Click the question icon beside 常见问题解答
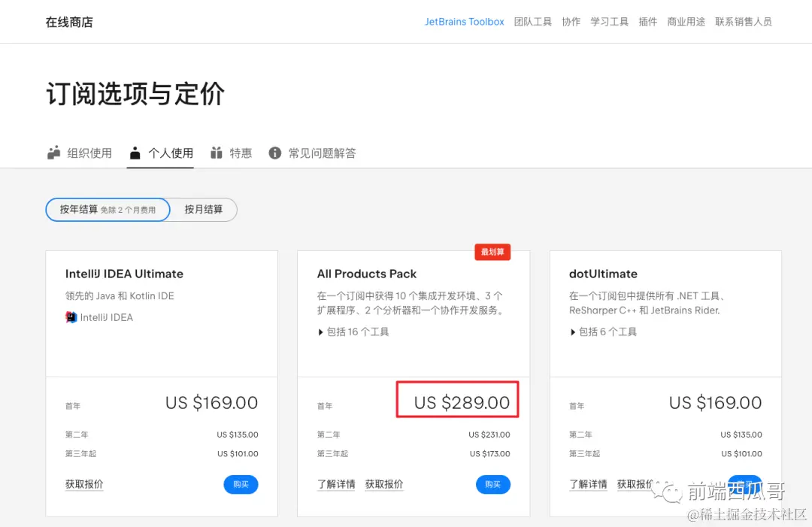This screenshot has height=527, width=812. pos(275,153)
